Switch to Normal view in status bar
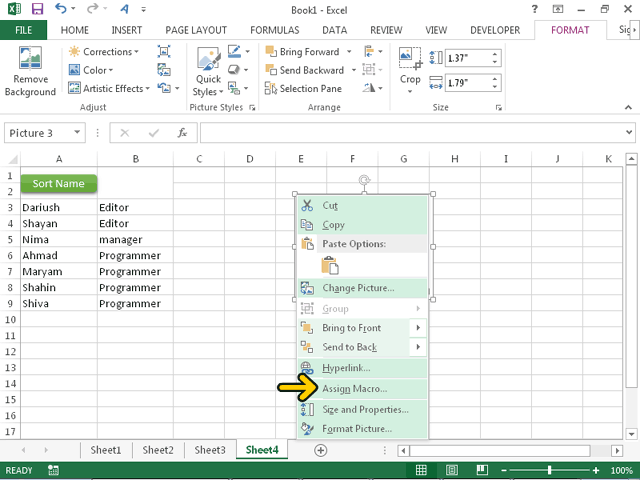 tap(424, 470)
